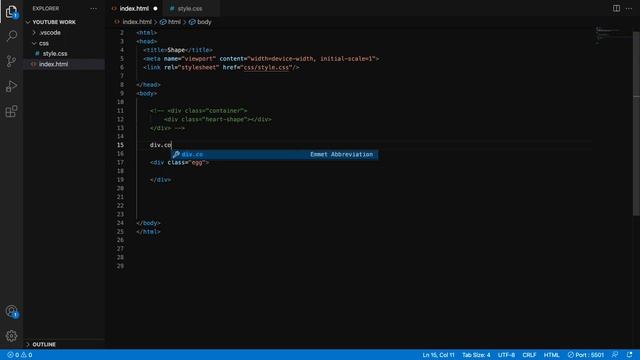Click the meta viewport tag on line 5
This screenshot has height=360, width=640.
261,59
